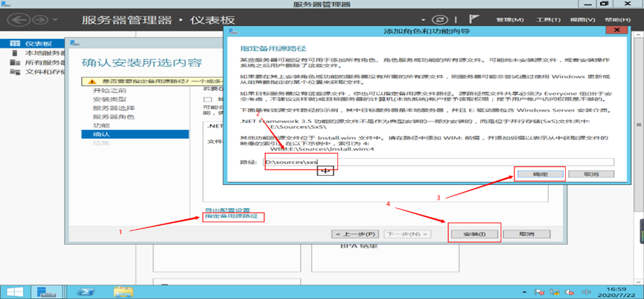Click 取消 in the confirmation wizard

tap(526, 233)
